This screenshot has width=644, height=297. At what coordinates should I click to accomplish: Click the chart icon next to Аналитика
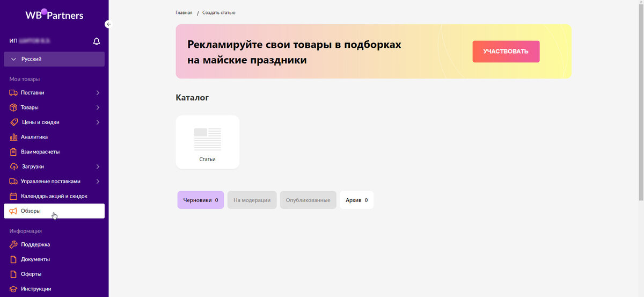point(13,137)
